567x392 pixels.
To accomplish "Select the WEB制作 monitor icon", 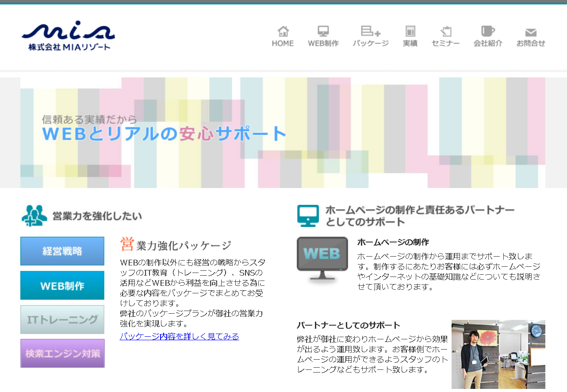I will 323,31.
